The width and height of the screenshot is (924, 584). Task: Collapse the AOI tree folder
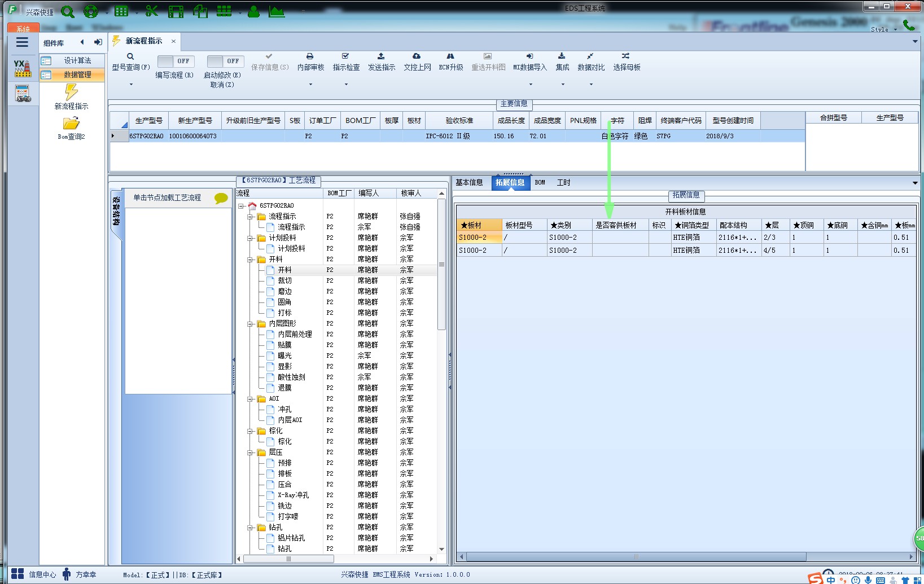250,399
